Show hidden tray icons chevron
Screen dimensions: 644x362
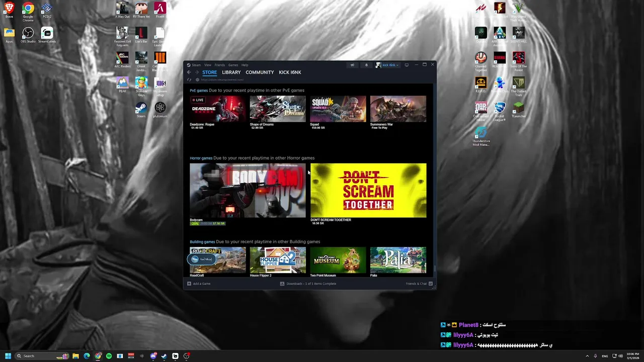[587, 356]
